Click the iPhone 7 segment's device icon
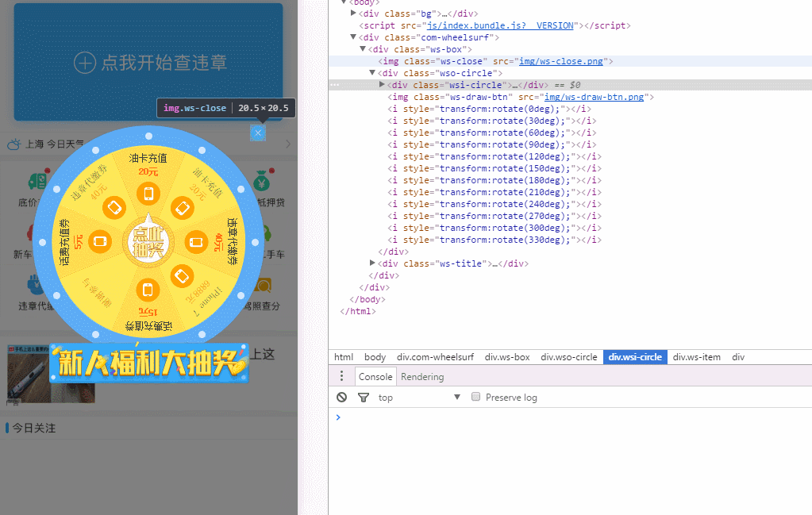 [182, 276]
